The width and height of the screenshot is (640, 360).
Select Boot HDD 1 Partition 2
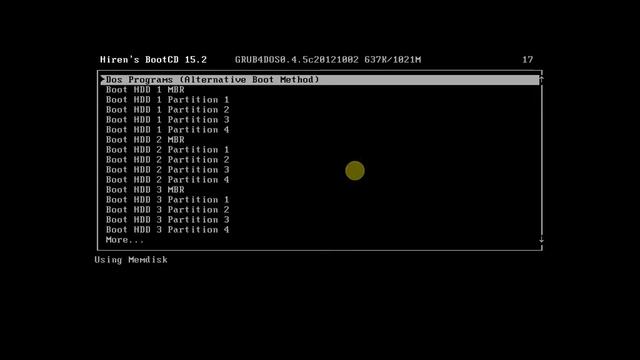click(167, 110)
